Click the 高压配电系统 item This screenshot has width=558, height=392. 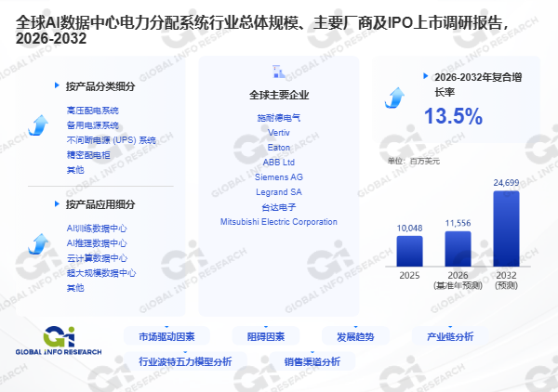click(92, 111)
